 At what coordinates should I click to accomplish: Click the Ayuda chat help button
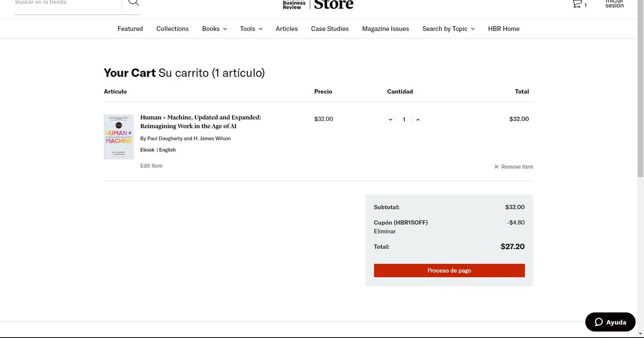[610, 322]
